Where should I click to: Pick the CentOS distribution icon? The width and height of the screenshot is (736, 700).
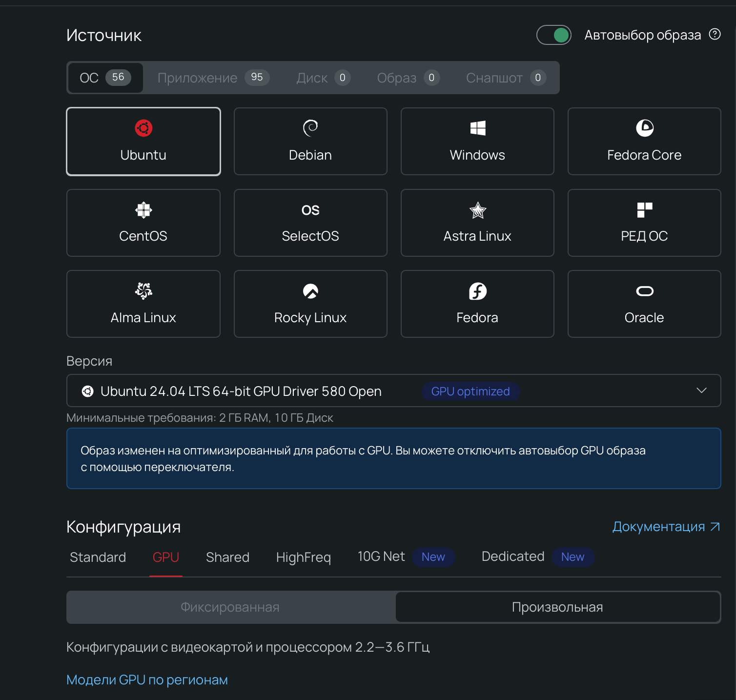[143, 223]
